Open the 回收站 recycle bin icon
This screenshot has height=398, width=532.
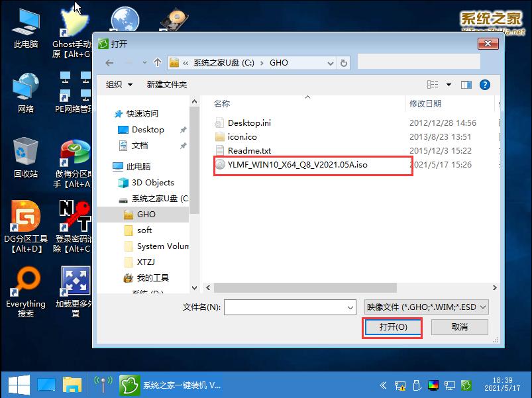(x=25, y=158)
